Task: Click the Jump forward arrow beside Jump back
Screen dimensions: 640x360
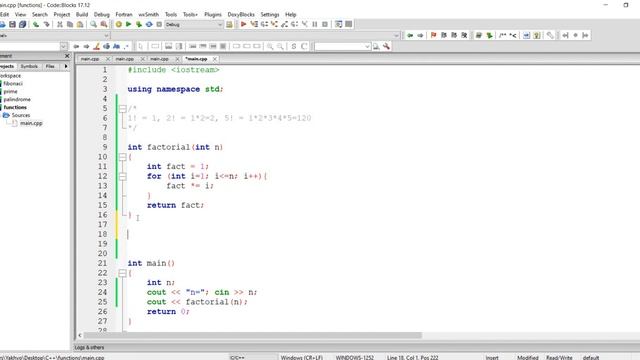Action: (420, 36)
